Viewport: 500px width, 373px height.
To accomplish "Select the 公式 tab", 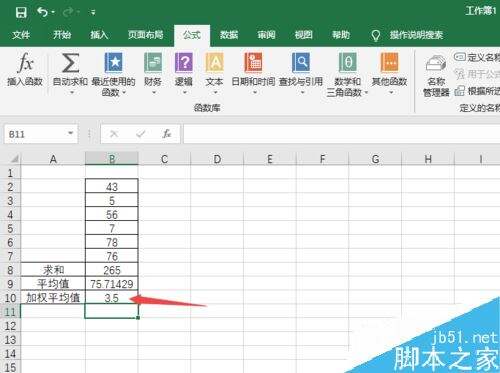I will click(x=192, y=35).
